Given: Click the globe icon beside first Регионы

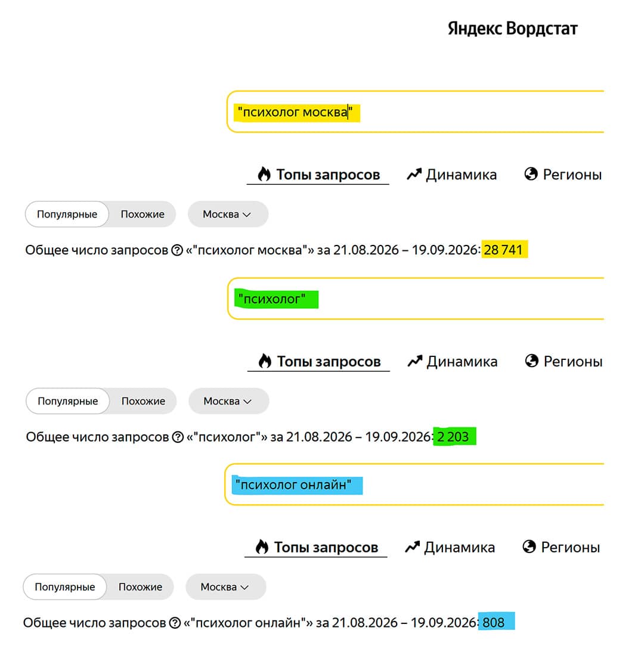Looking at the screenshot, I should [531, 174].
